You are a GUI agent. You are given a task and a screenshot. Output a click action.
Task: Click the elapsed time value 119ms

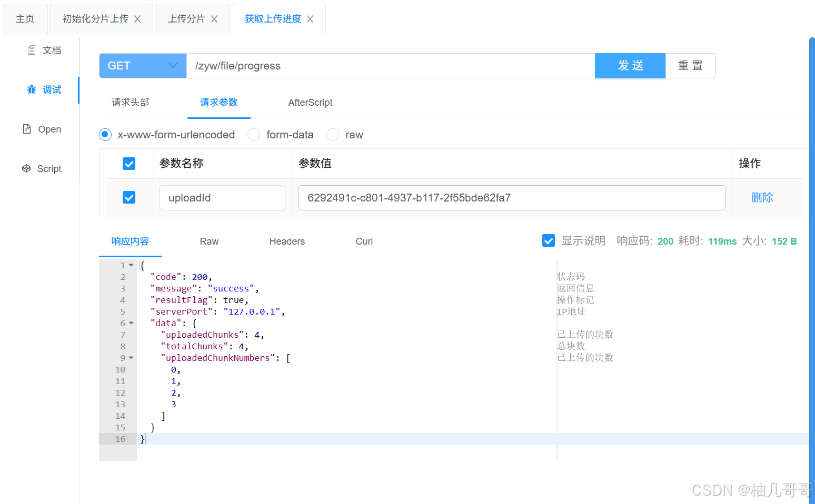point(722,241)
